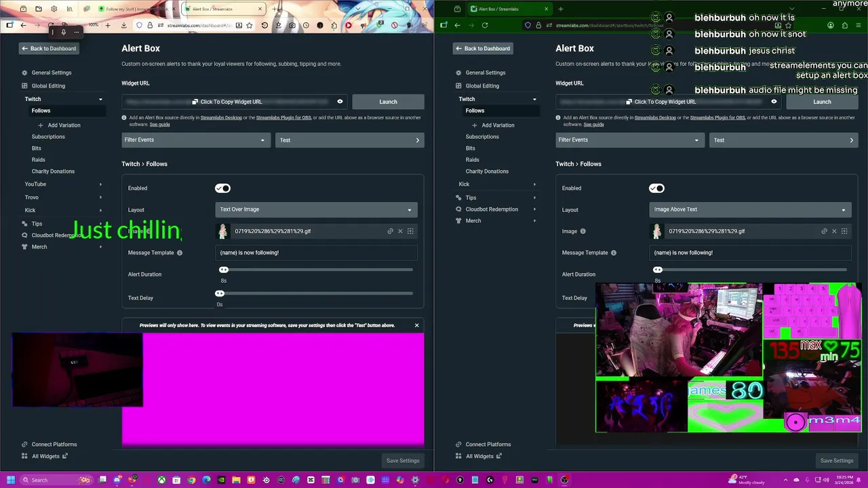Click image link icon in right window

(824, 231)
